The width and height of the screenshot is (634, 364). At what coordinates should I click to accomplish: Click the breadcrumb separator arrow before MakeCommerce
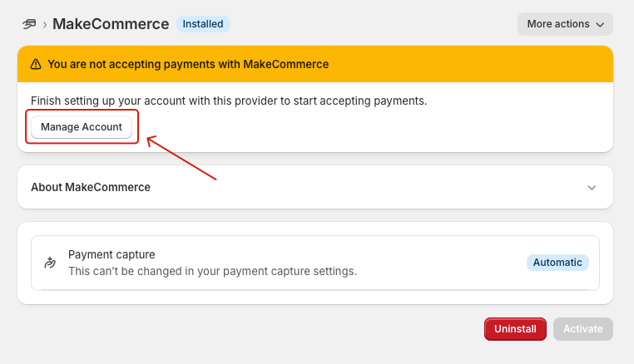pyautogui.click(x=45, y=24)
